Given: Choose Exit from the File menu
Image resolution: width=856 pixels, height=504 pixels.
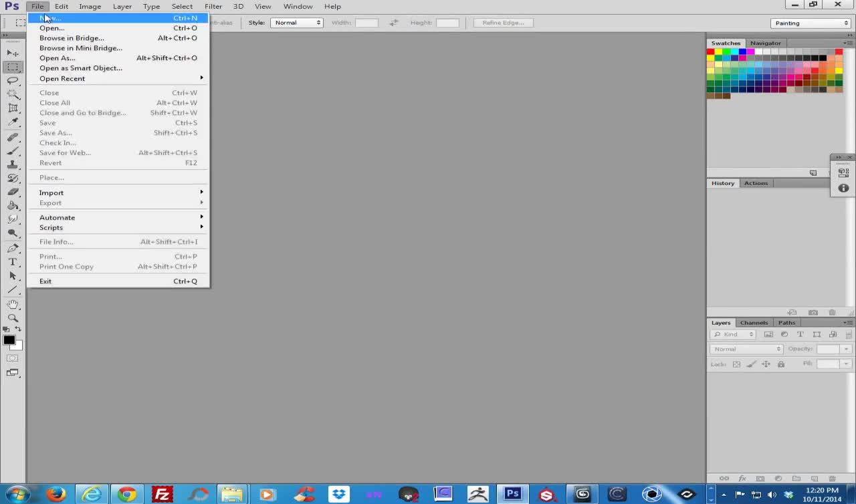Looking at the screenshot, I should point(118,281).
